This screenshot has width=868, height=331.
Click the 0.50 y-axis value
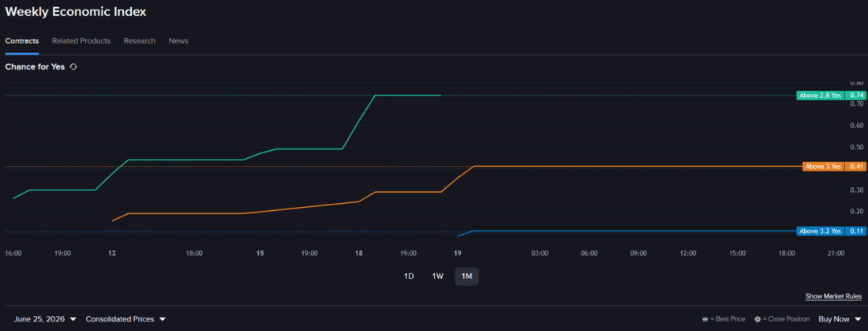pyautogui.click(x=857, y=147)
